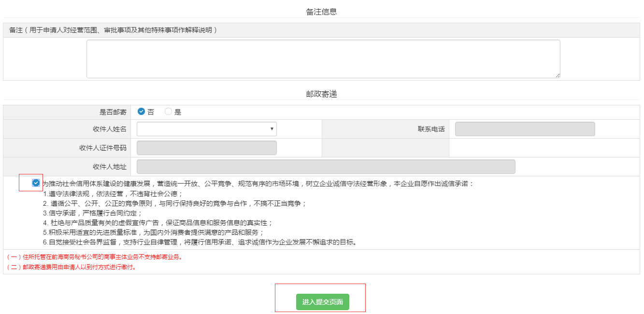Click the 收件人证件号码 input field

[206, 148]
